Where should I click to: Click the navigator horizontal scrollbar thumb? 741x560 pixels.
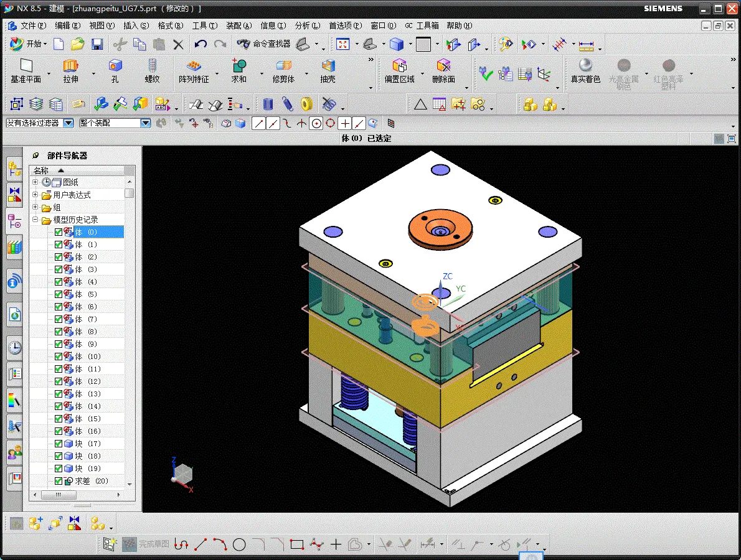(x=59, y=495)
